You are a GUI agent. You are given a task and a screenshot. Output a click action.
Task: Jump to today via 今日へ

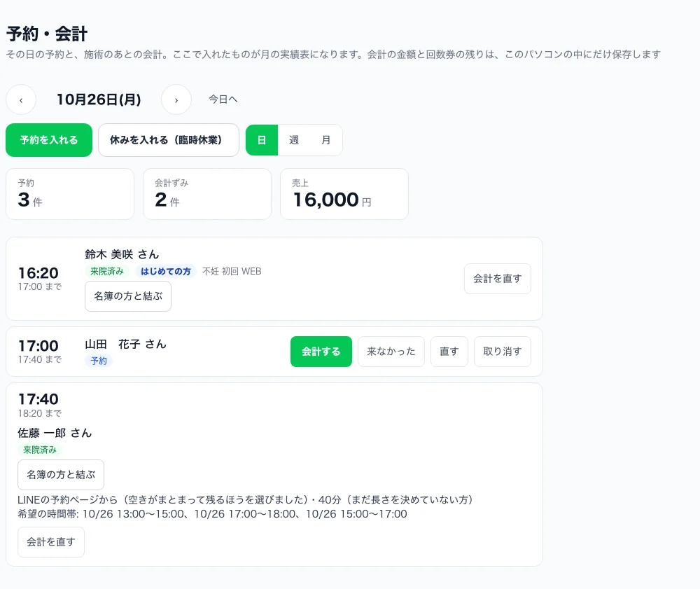click(223, 99)
